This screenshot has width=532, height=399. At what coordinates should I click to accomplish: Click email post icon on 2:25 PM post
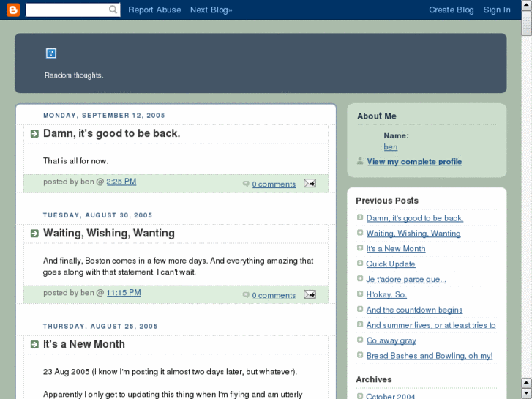tap(310, 183)
